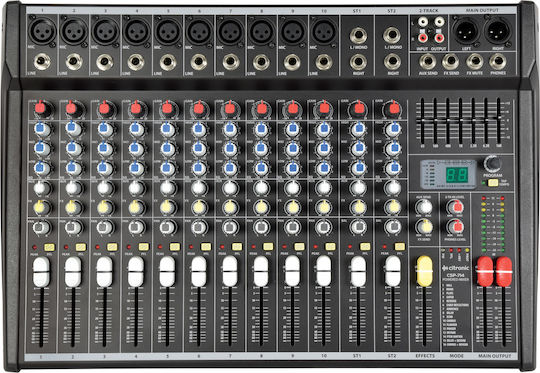Click the ST2 channel fader cap
Image resolution: width=540 pixels, height=373 pixels.
(x=393, y=272)
